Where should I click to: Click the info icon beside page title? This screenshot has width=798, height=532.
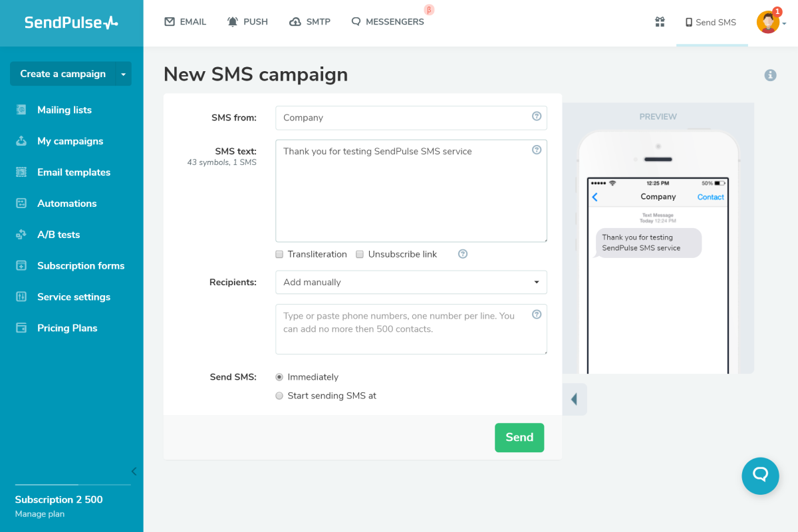tap(770, 75)
